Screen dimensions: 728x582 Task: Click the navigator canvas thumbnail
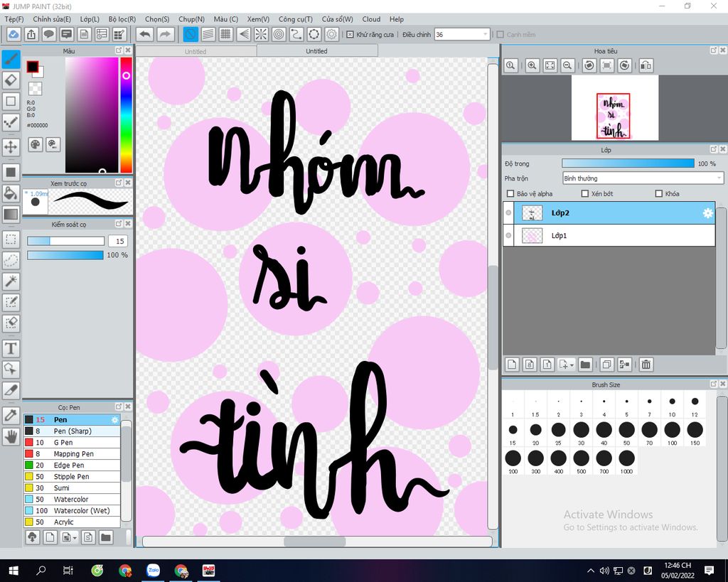614,116
